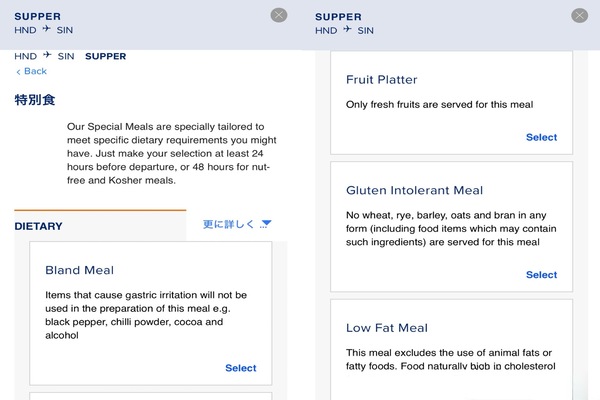600x400 pixels.
Task: Click the Fruit Platter card heading
Action: [x=381, y=80]
